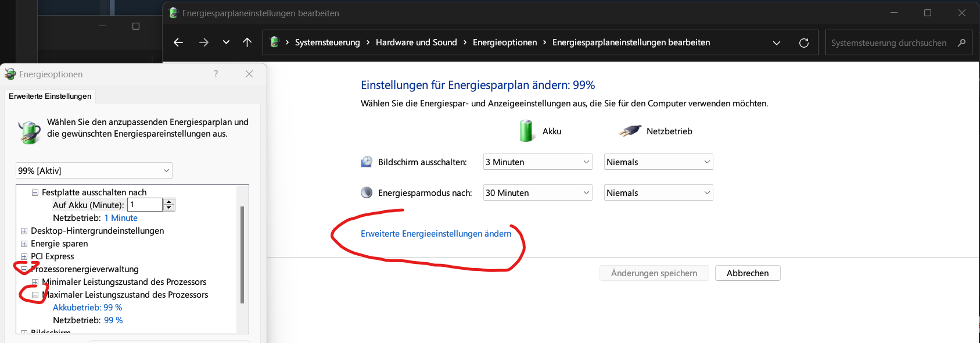Click the breadcrumb chevron after Hardware und Sound
The image size is (980, 343).
click(465, 42)
